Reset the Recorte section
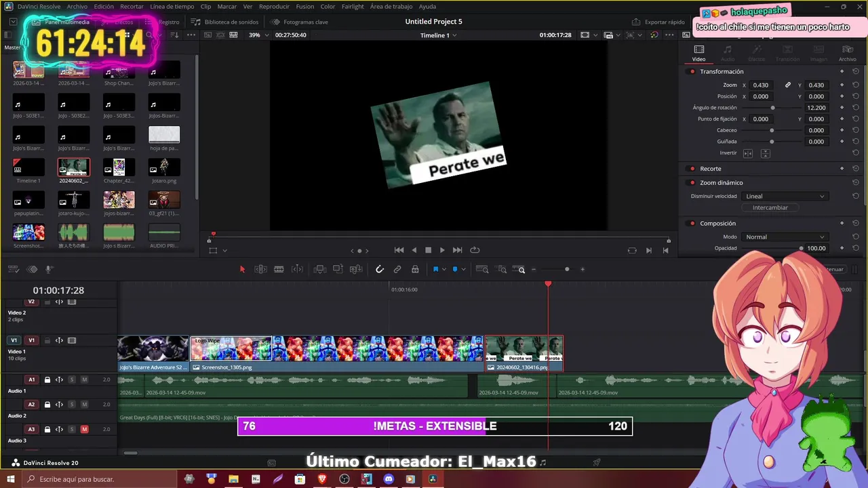868x488 pixels. tap(856, 169)
